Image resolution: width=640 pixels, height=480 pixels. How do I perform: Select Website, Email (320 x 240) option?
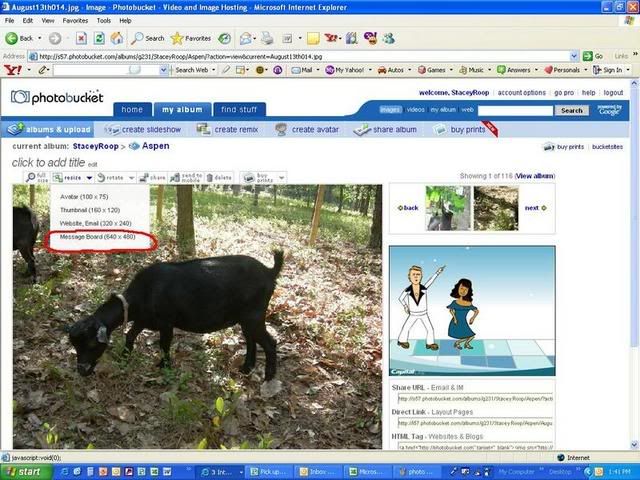(x=96, y=223)
